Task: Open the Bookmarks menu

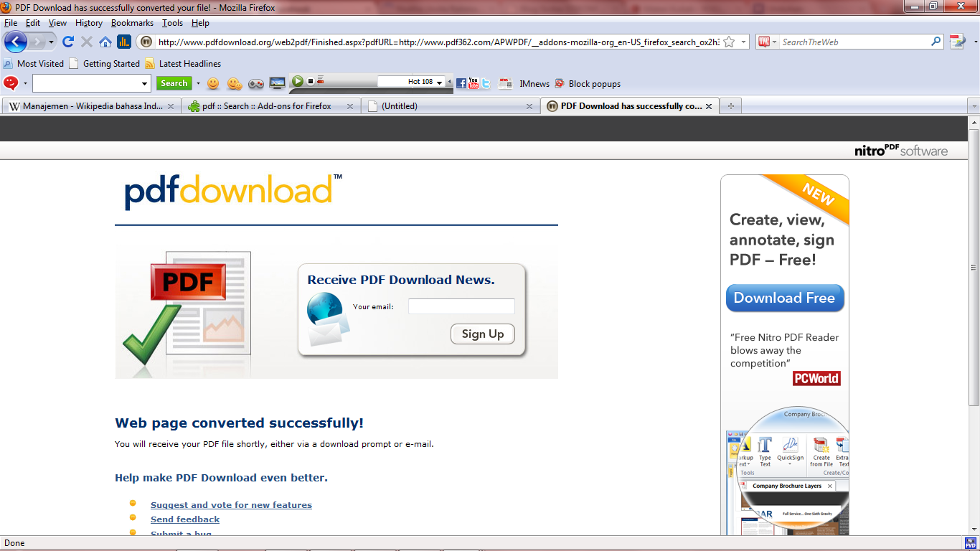Action: point(132,23)
